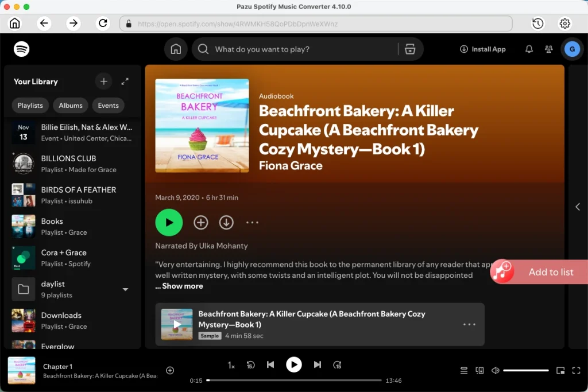Click the white play button in player bar

[293, 364]
